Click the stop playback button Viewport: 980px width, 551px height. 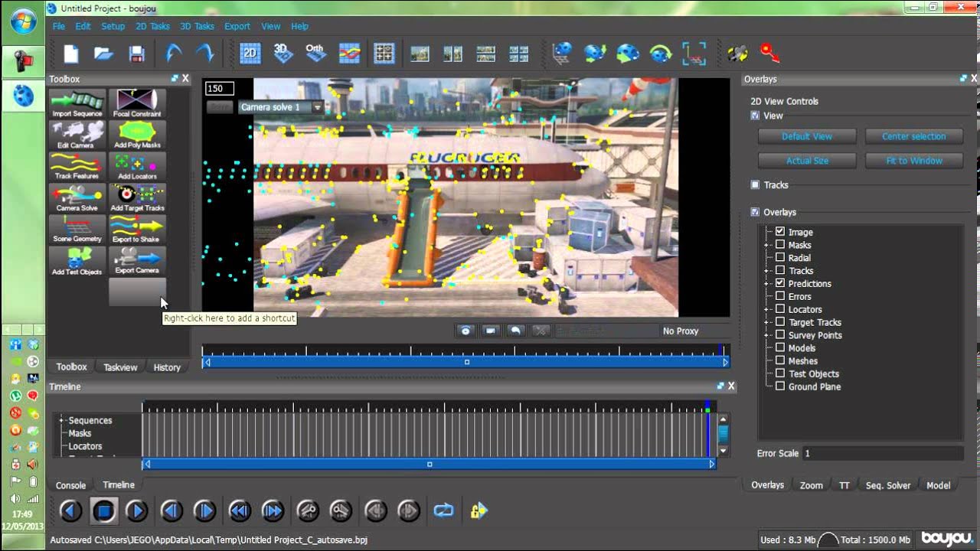103,510
